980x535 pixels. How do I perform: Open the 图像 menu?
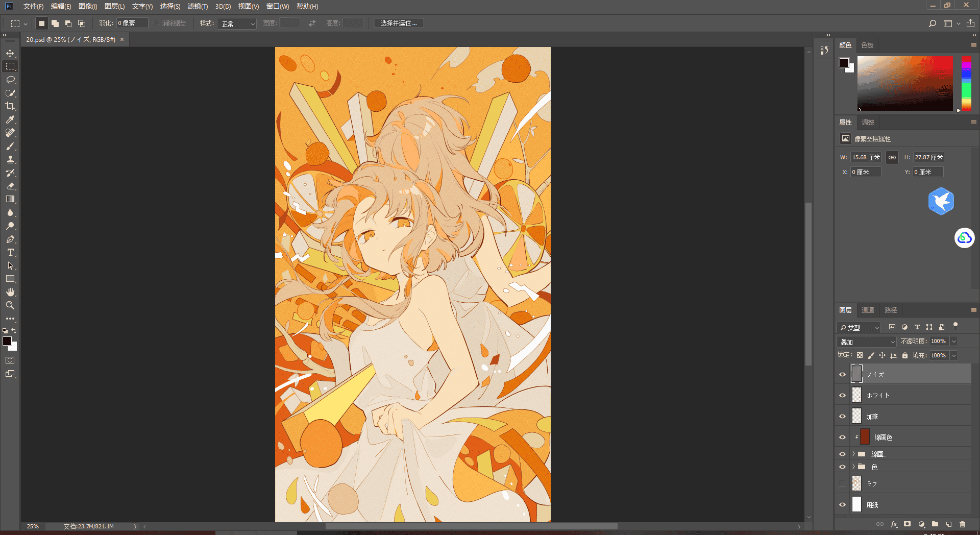pos(88,6)
